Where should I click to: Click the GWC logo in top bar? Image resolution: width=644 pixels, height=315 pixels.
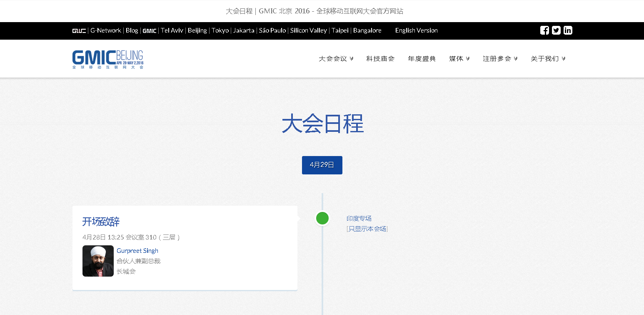pyautogui.click(x=79, y=31)
